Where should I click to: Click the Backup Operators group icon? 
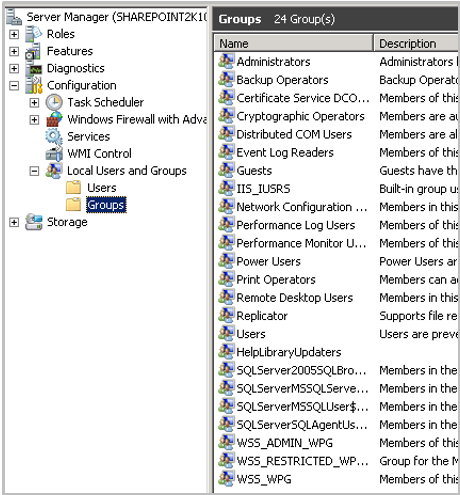click(226, 80)
